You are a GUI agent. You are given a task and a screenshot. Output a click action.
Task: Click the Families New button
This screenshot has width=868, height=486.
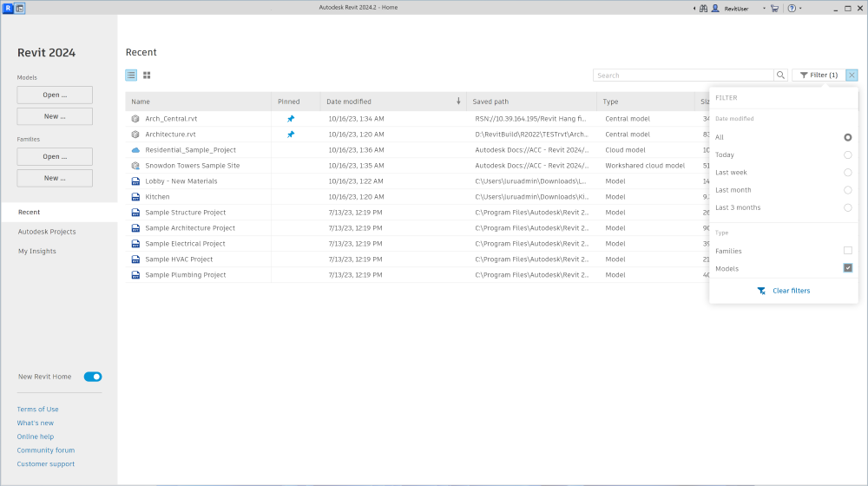tap(55, 178)
